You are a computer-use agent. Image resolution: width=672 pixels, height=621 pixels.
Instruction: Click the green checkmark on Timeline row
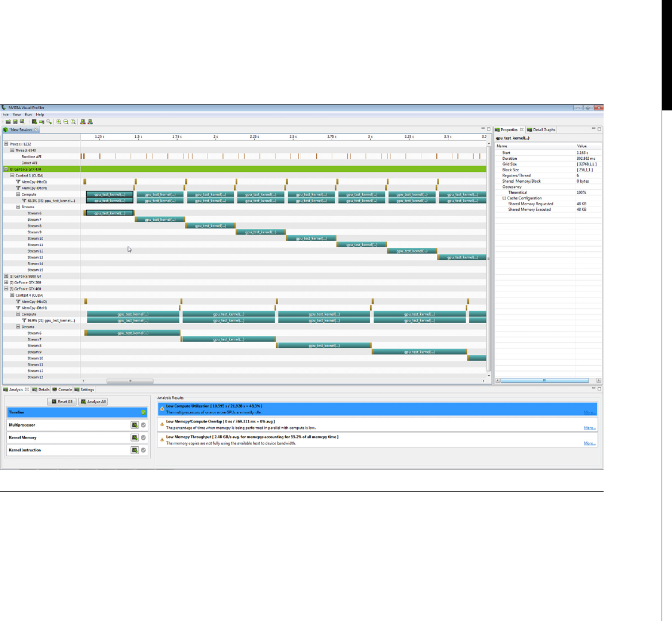tap(143, 412)
